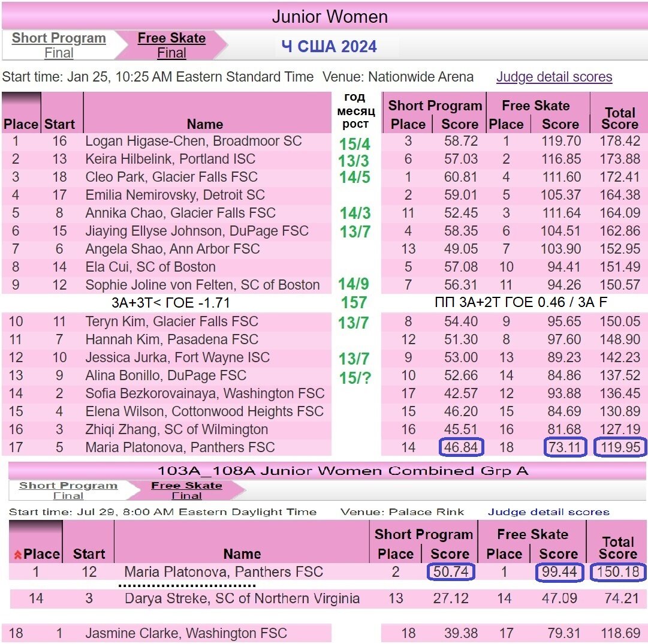Open Free Skate Final tab in Junior Women
Screen dimensions: 648x644
[x=171, y=45]
